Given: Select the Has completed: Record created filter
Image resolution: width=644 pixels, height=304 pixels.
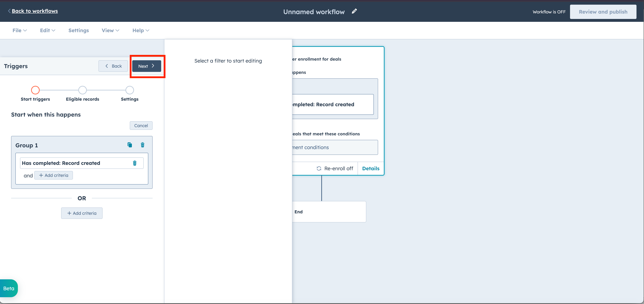Looking at the screenshot, I should [x=82, y=163].
